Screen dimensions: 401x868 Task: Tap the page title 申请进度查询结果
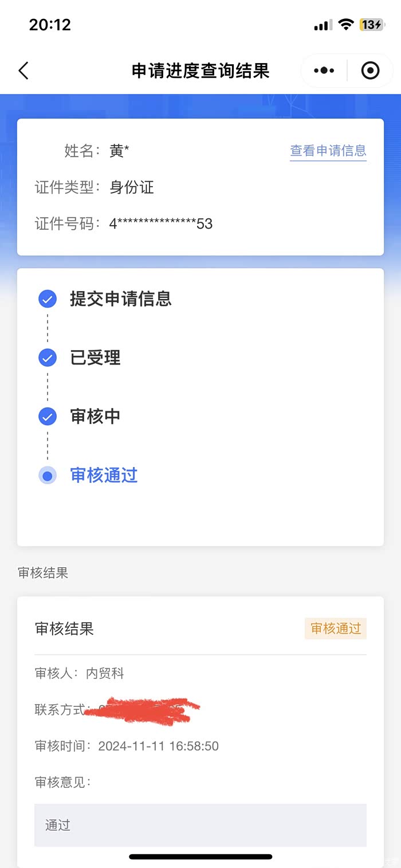pos(200,71)
